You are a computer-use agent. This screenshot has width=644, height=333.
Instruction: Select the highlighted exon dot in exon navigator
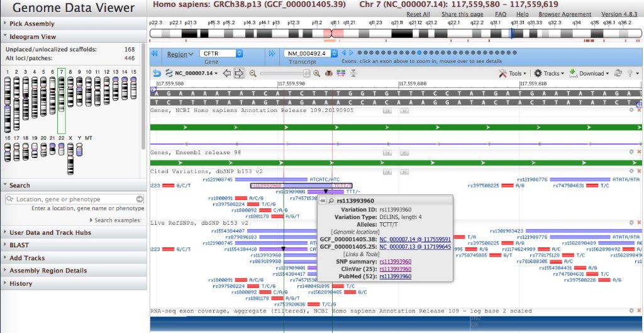click(419, 53)
